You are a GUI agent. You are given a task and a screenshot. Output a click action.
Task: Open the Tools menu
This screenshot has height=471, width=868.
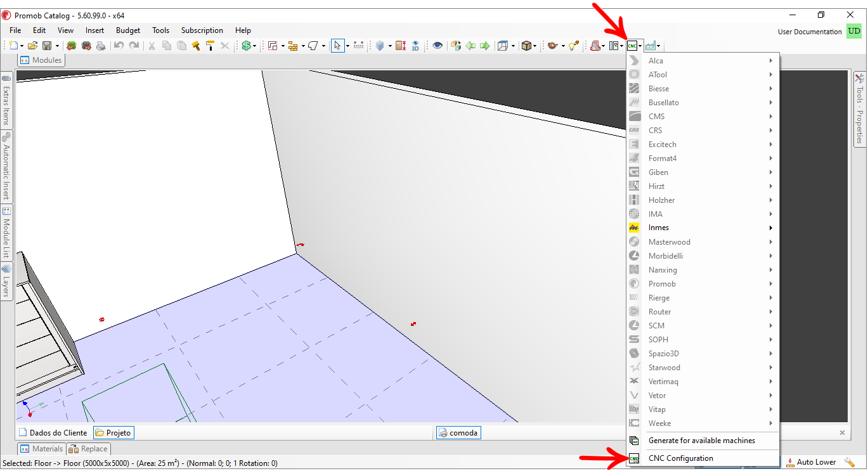[161, 30]
